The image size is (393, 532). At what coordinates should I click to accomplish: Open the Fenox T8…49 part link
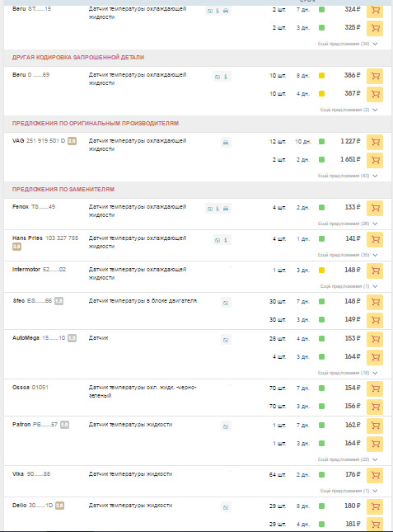[x=34, y=207]
